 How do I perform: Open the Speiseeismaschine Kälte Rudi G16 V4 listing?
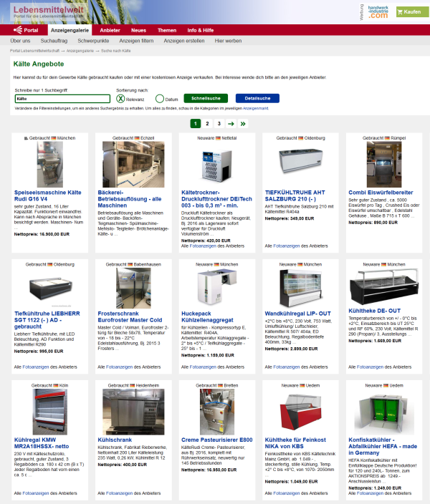(47, 195)
